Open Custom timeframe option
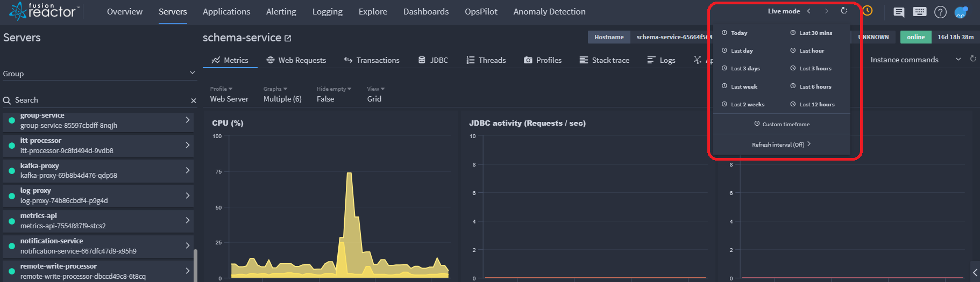Screen dimensions: 980x282 [x=782, y=124]
